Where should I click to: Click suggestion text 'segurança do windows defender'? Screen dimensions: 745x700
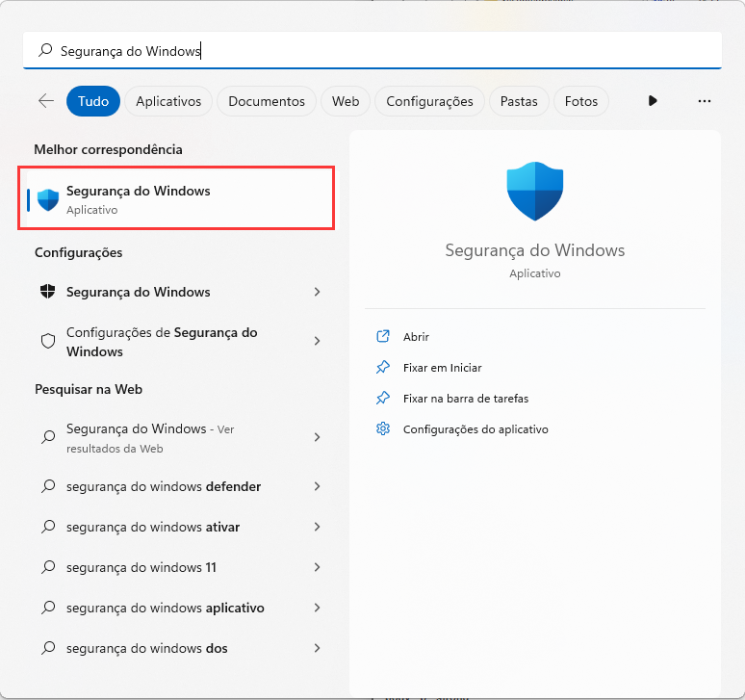[164, 486]
